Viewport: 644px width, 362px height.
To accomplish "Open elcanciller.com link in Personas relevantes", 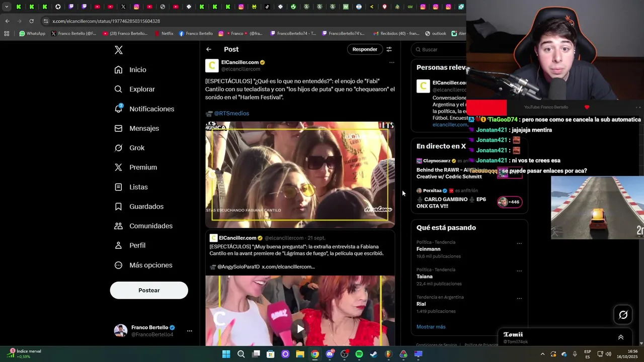I will 450,125.
